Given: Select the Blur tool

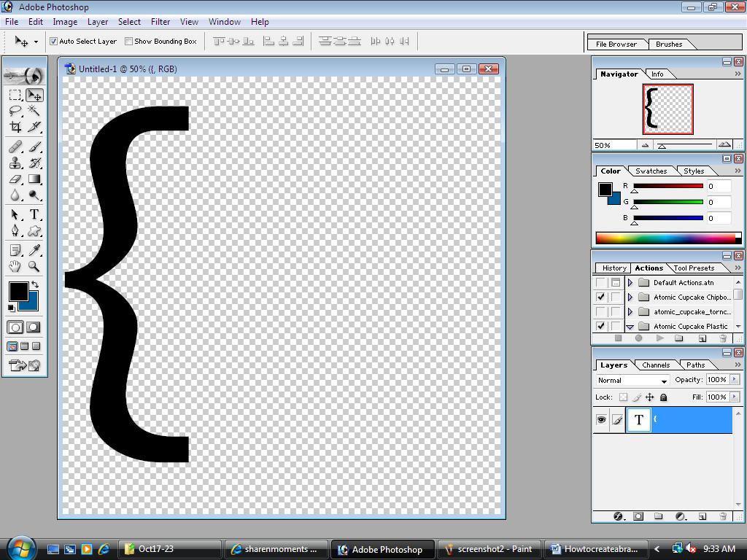Looking at the screenshot, I should pos(15,195).
